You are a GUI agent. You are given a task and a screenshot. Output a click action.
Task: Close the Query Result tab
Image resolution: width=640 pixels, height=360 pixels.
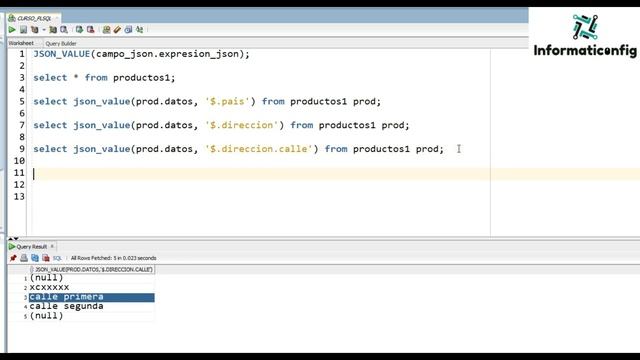pos(52,246)
